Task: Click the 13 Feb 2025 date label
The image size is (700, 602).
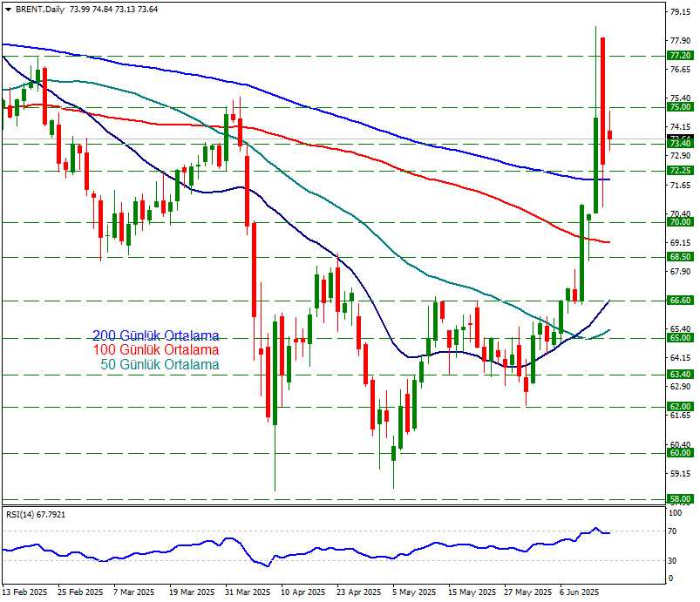Action: (24, 592)
